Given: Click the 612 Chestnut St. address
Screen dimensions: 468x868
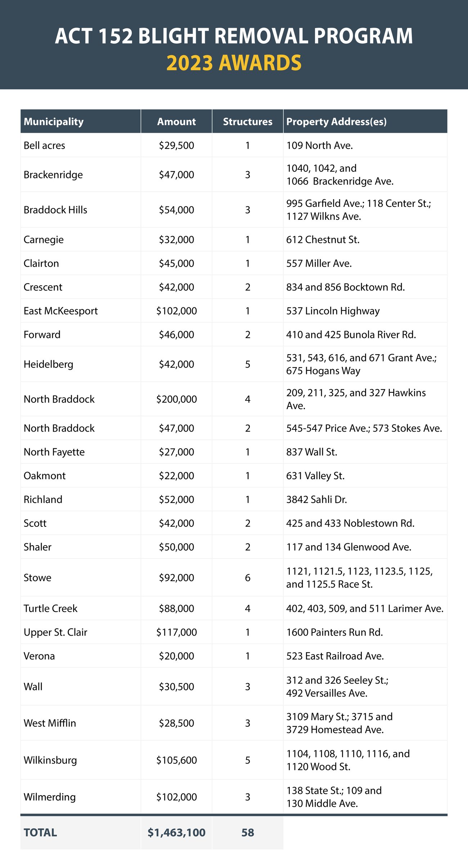Looking at the screenshot, I should click(x=323, y=240).
